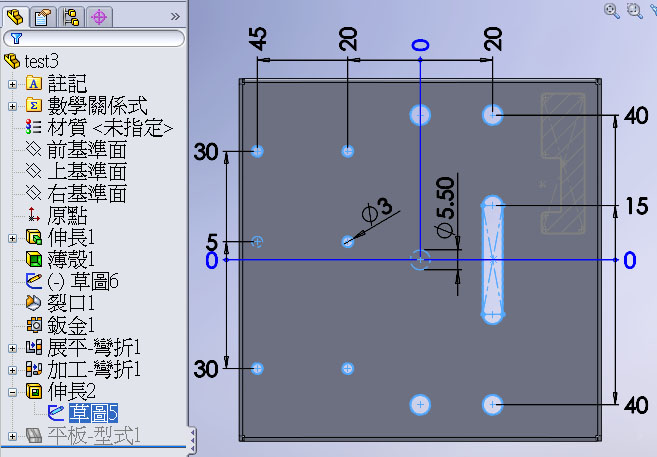Switch to the PropertyManager tab
657x457 pixels.
point(43,18)
